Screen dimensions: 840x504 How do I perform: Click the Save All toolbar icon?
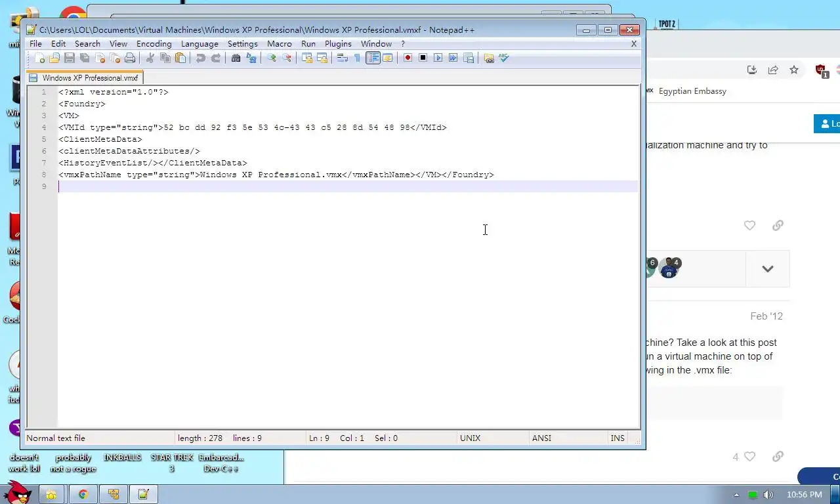pos(85,58)
